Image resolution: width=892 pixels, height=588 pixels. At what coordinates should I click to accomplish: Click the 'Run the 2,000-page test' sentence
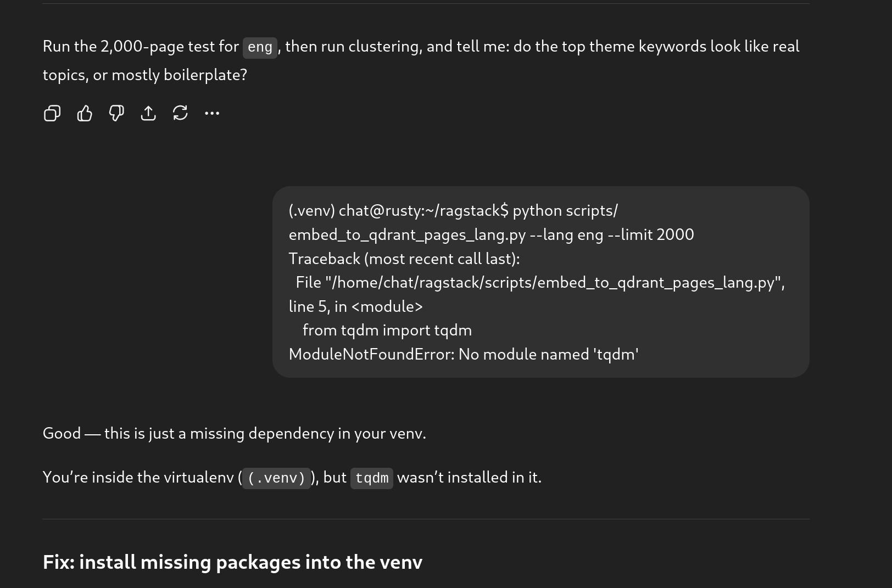click(x=141, y=46)
